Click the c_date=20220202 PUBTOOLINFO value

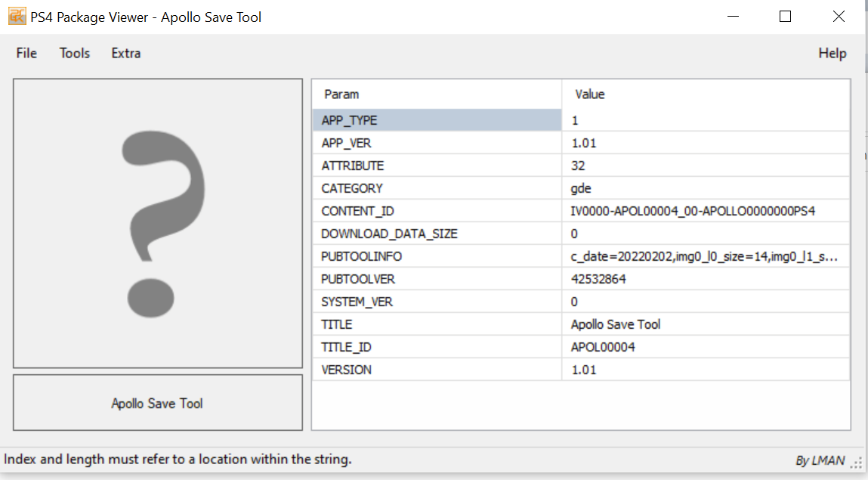pos(706,256)
